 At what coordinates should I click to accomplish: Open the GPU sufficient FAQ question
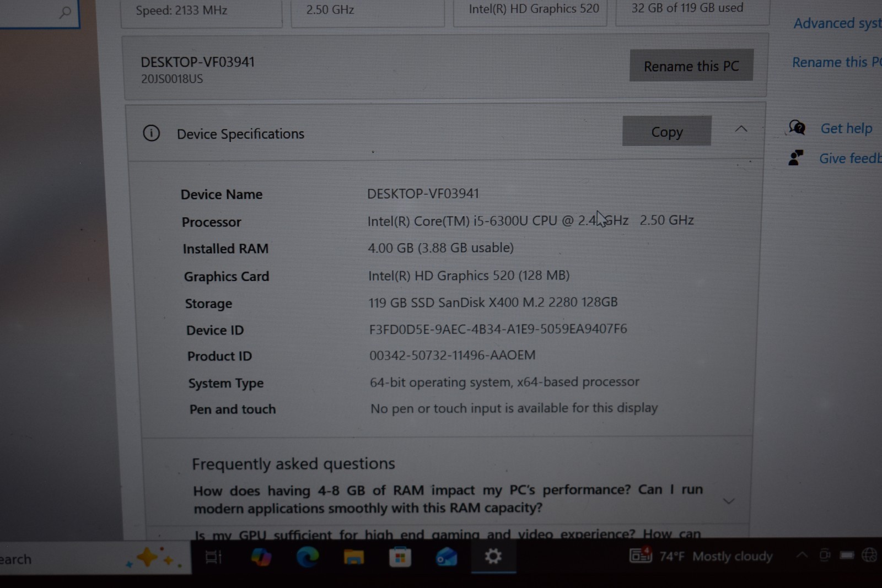click(x=447, y=533)
